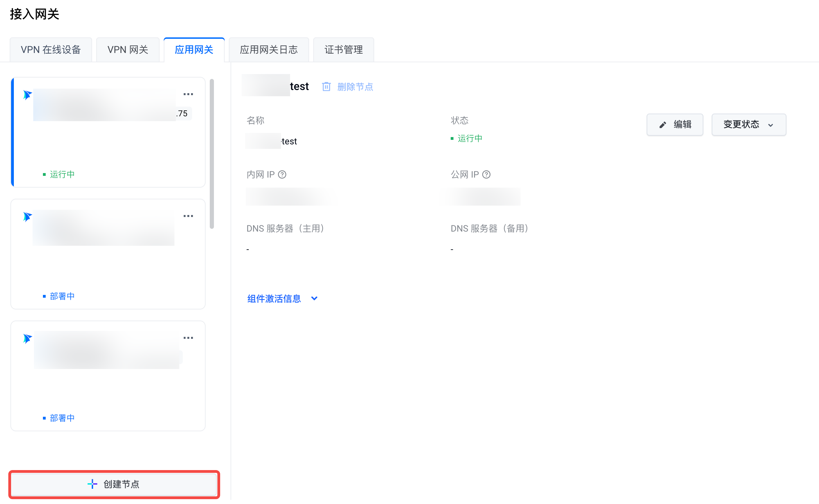Image resolution: width=819 pixels, height=504 pixels.
Task: Click the chevron next to 组件激活信息
Action: (314, 298)
